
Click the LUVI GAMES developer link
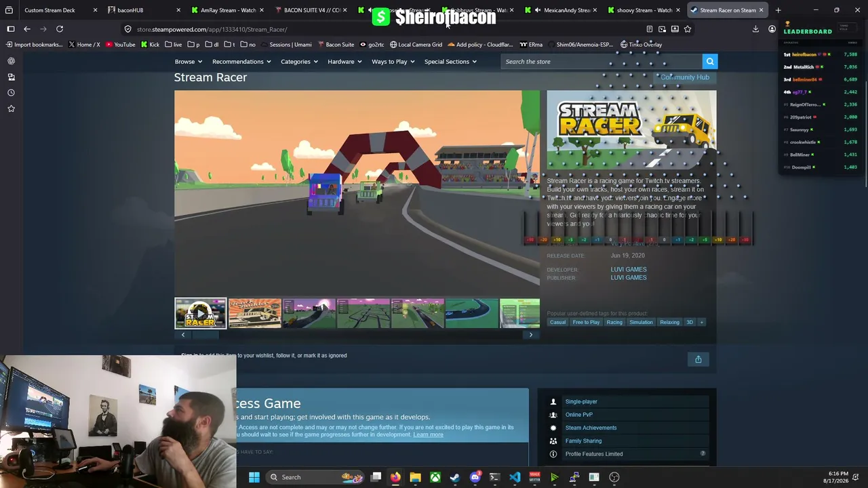[629, 270]
